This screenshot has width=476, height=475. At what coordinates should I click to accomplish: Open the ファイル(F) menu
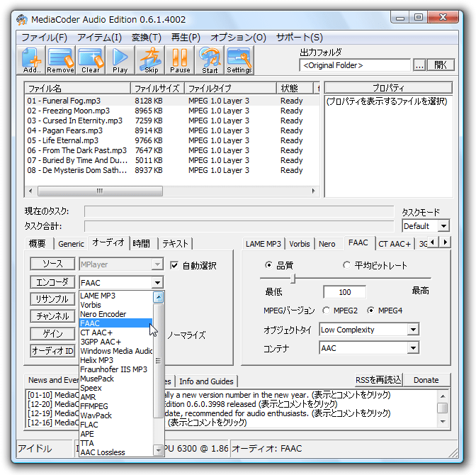(44, 38)
